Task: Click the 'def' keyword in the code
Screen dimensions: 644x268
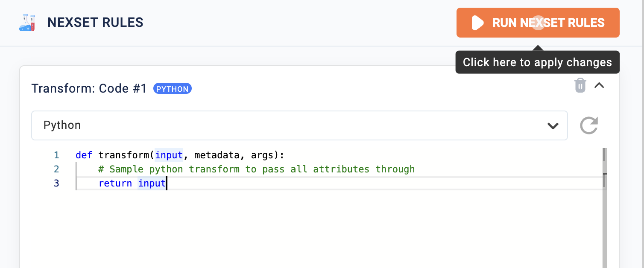Action: point(84,155)
